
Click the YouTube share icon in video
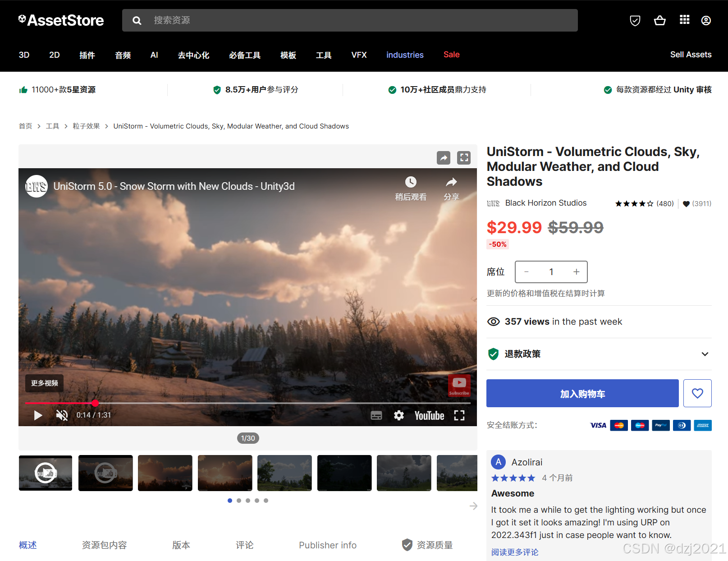(x=451, y=182)
